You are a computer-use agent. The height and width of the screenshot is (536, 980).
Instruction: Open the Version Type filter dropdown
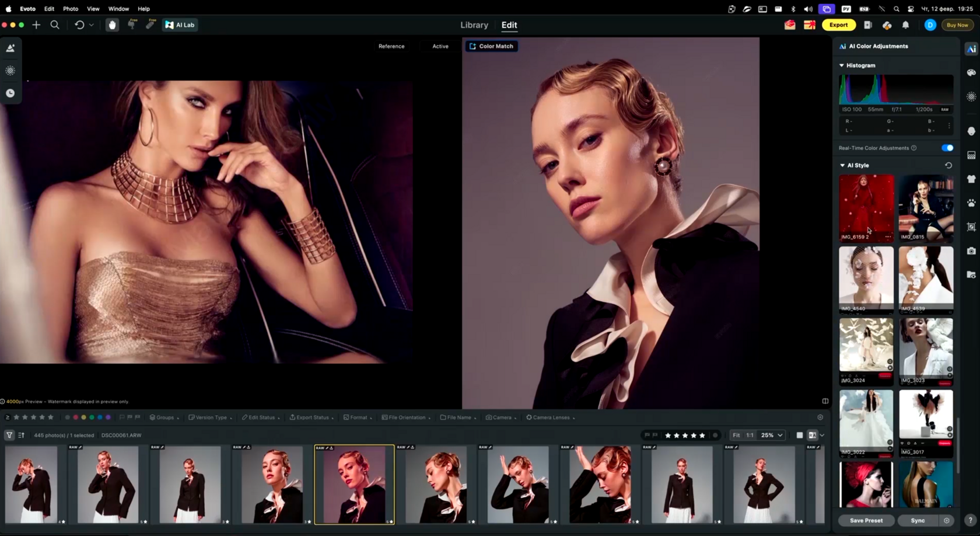pyautogui.click(x=210, y=417)
